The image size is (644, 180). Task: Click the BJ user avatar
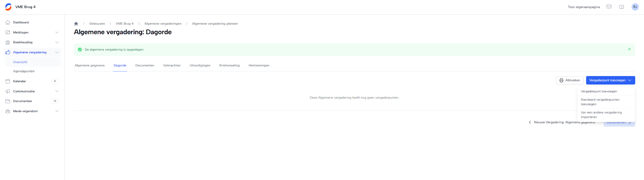coord(635,7)
